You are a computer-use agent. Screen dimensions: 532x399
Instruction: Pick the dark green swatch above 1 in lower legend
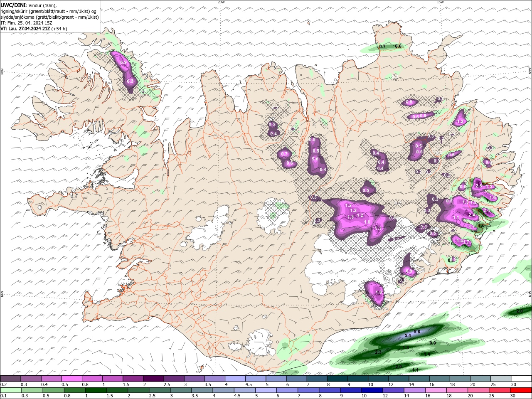pos(96,390)
